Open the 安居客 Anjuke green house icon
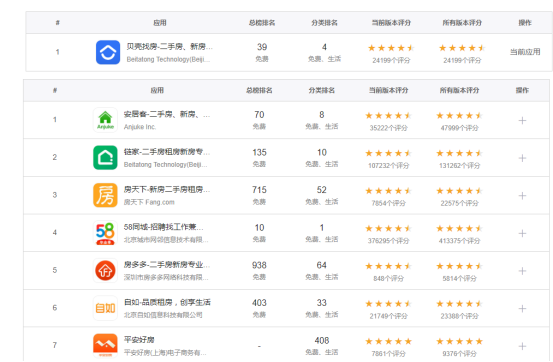 click(x=105, y=120)
